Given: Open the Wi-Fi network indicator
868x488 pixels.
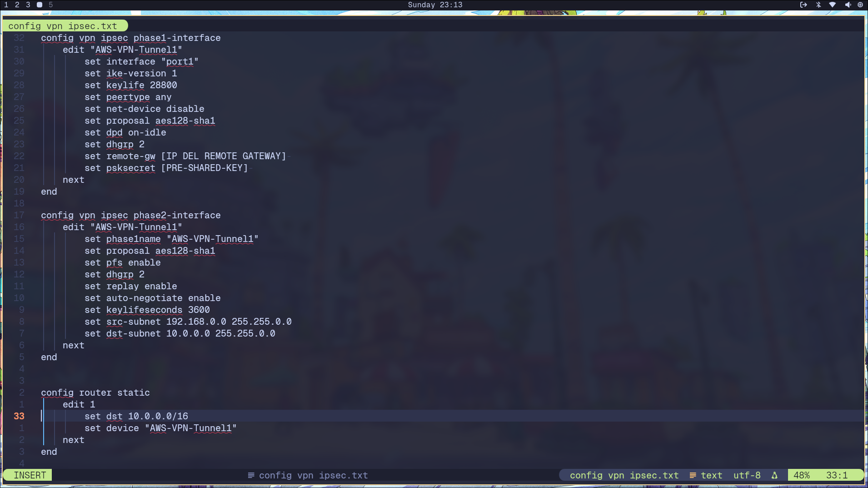Looking at the screenshot, I should click(x=833, y=5).
